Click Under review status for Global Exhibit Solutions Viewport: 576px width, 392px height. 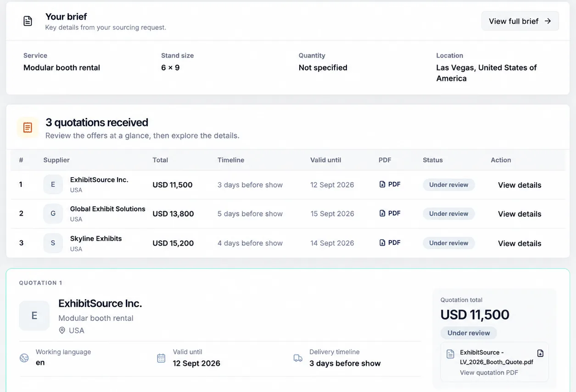(449, 213)
